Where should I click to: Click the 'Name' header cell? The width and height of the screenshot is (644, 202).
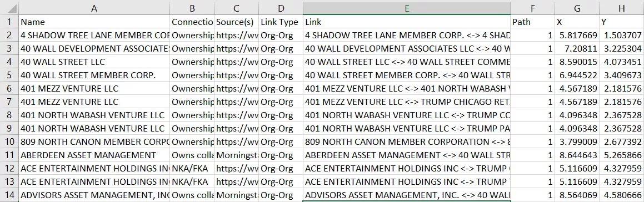coord(94,22)
